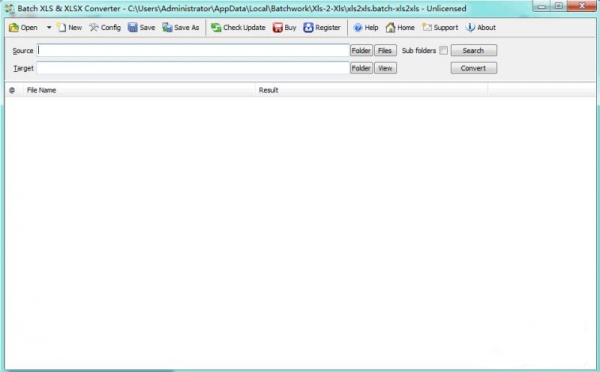Show the About information

coord(481,28)
